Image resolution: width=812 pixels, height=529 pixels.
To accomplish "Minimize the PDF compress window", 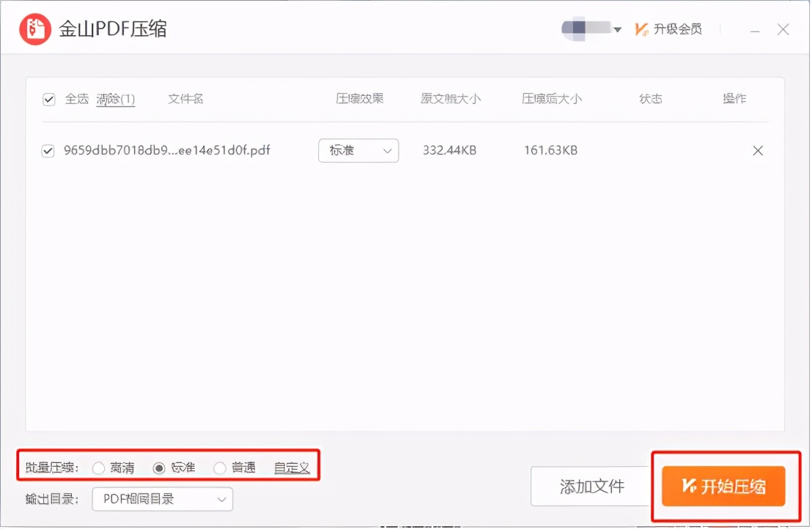I will pos(755,30).
